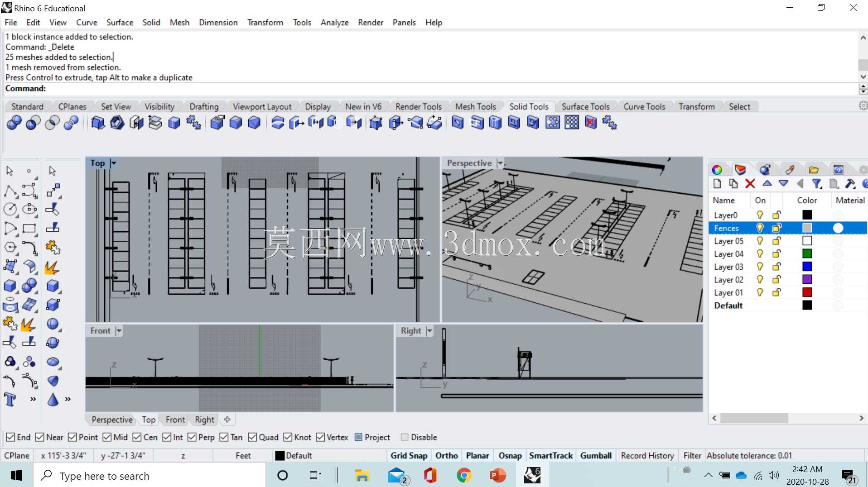Image resolution: width=868 pixels, height=487 pixels.
Task: Open the Analyze menu
Action: click(334, 23)
